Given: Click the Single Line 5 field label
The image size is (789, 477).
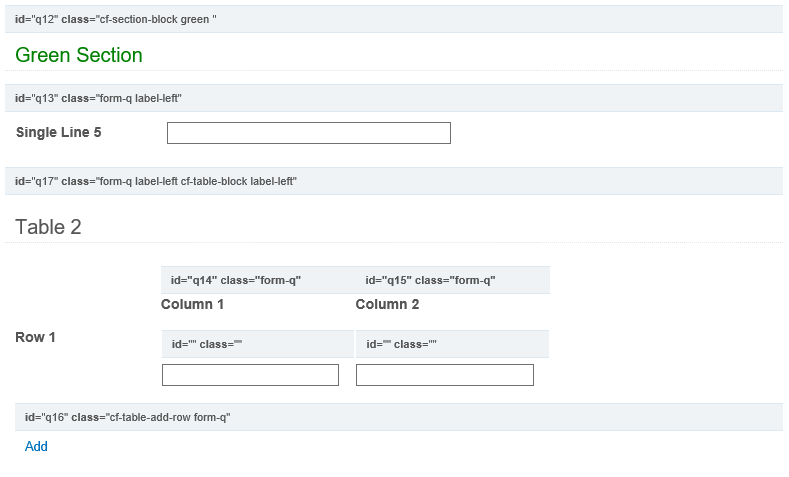Looking at the screenshot, I should (59, 132).
